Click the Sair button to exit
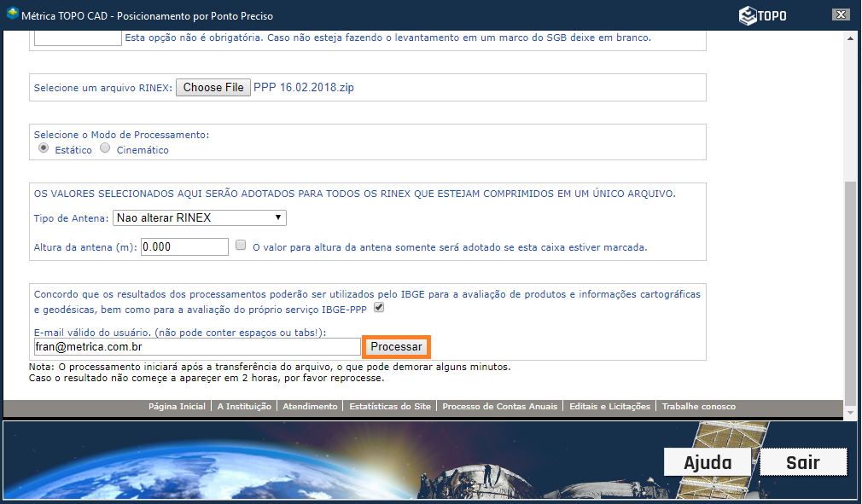This screenshot has height=504, width=862. 803,462
